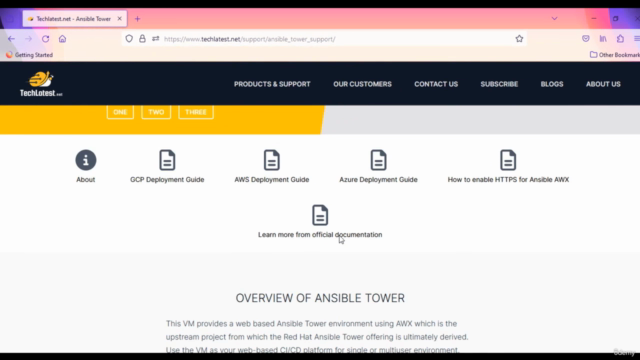Click OVERVIEW OF ANSIBLE TOWER heading

(320, 298)
